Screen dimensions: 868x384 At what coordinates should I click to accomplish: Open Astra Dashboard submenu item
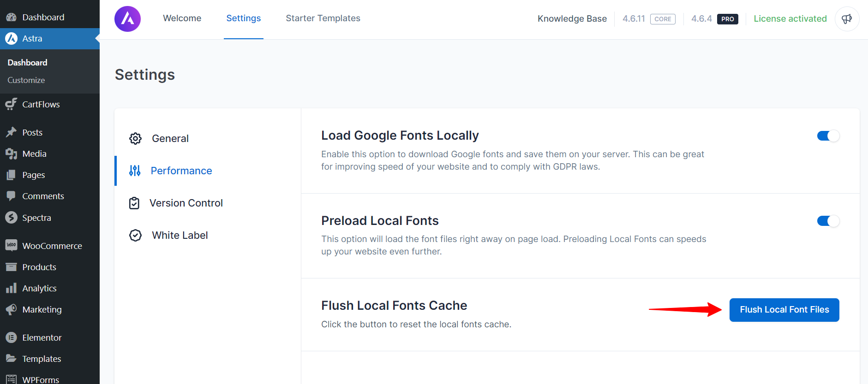point(27,63)
